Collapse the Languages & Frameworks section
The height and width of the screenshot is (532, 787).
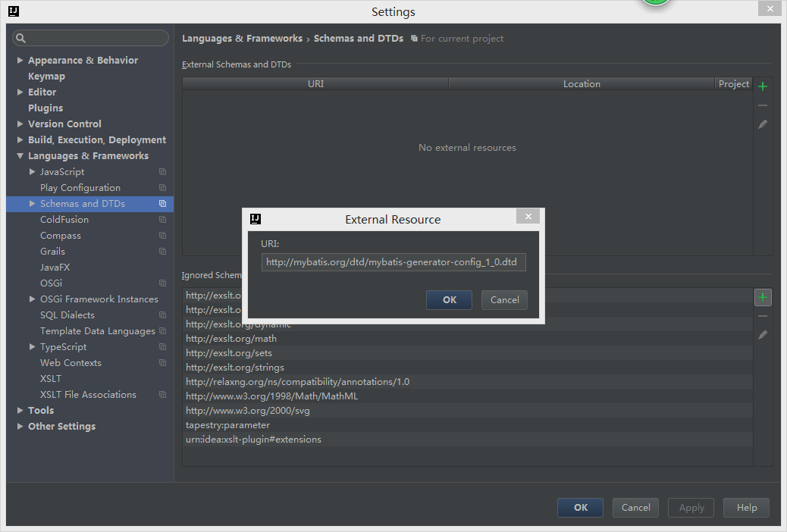pos(20,155)
